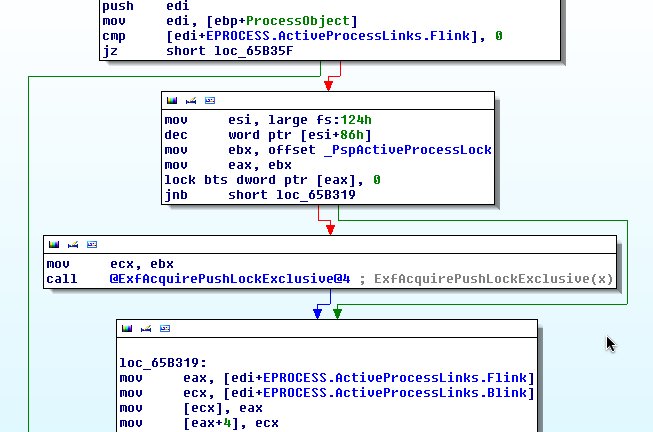Click the blue arrowhead entering loc_65B319 block

(317, 313)
